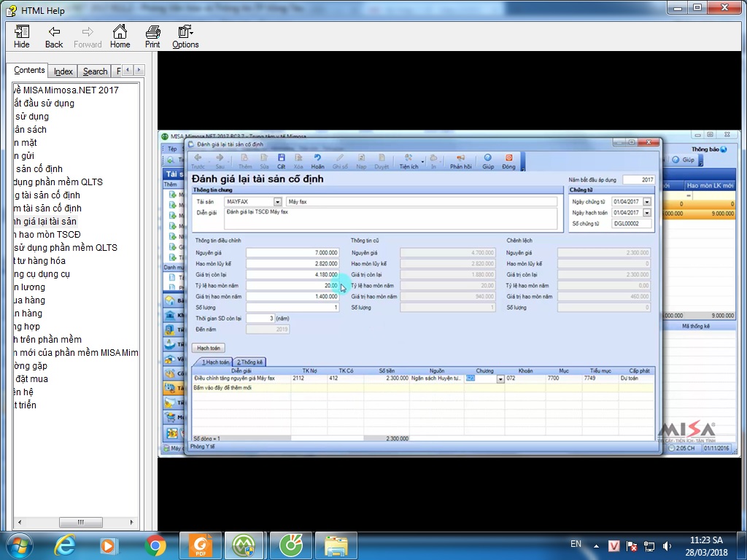Click the Hạch toán button

click(208, 348)
